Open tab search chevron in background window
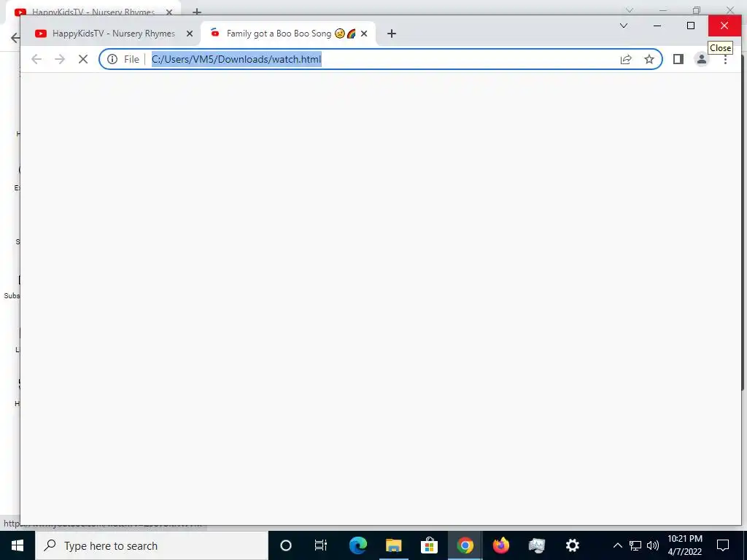 (x=630, y=10)
